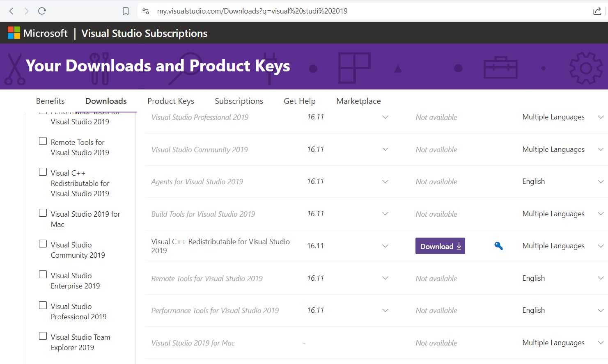Click Build Tools for Visual Studio 2019 name
This screenshot has height=364, width=608.
tap(203, 214)
